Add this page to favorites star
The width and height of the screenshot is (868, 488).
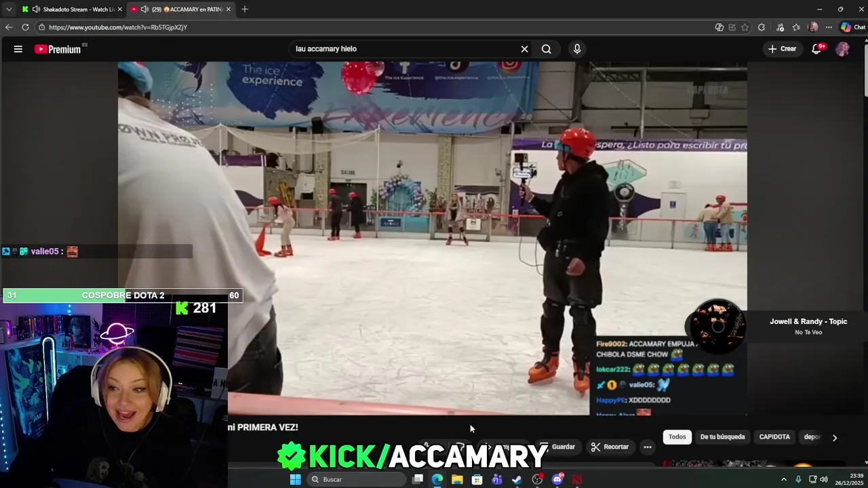click(x=745, y=27)
